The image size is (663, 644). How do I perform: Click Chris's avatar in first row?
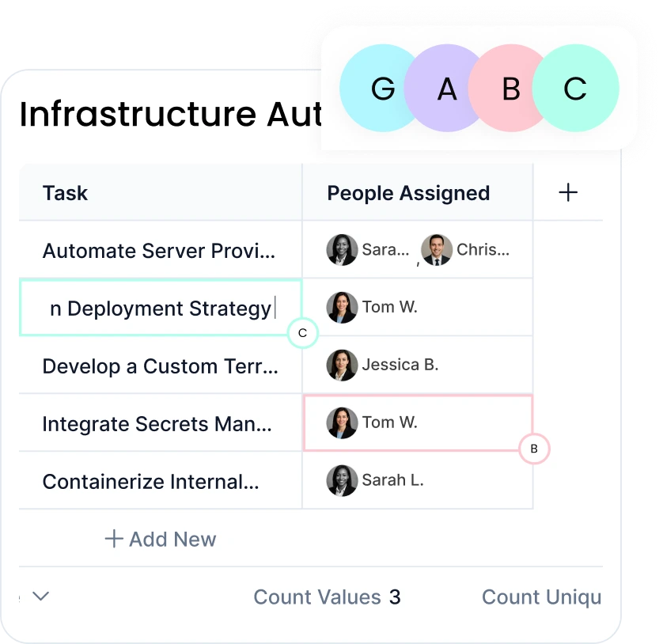(437, 250)
